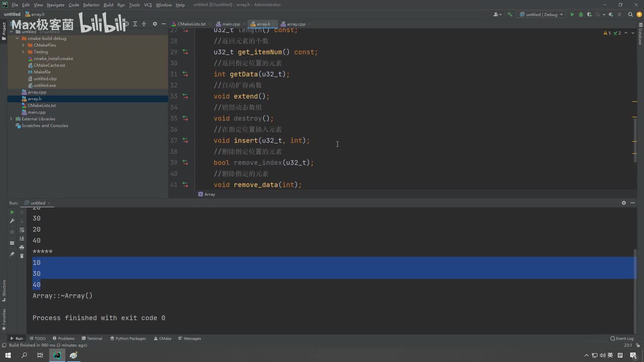This screenshot has height=362, width=644.
Task: Open Windows taskbar search
Action: tap(24, 355)
